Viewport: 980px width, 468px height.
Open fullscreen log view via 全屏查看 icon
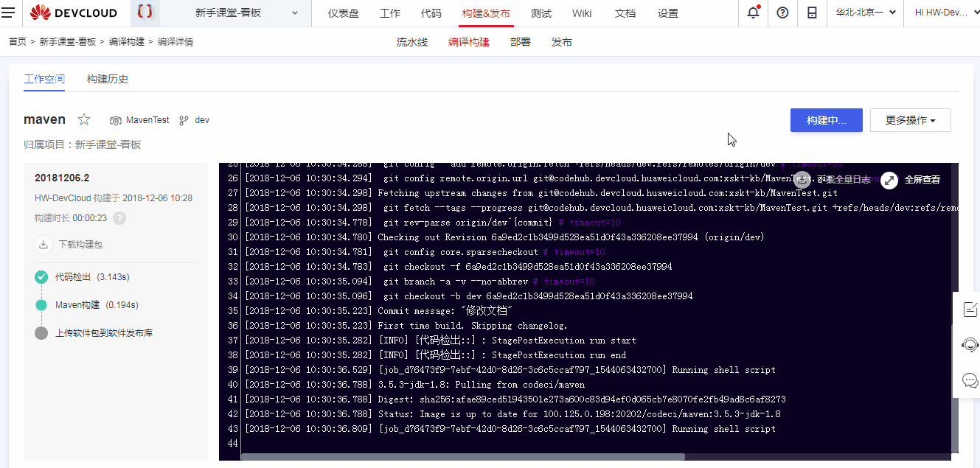889,179
